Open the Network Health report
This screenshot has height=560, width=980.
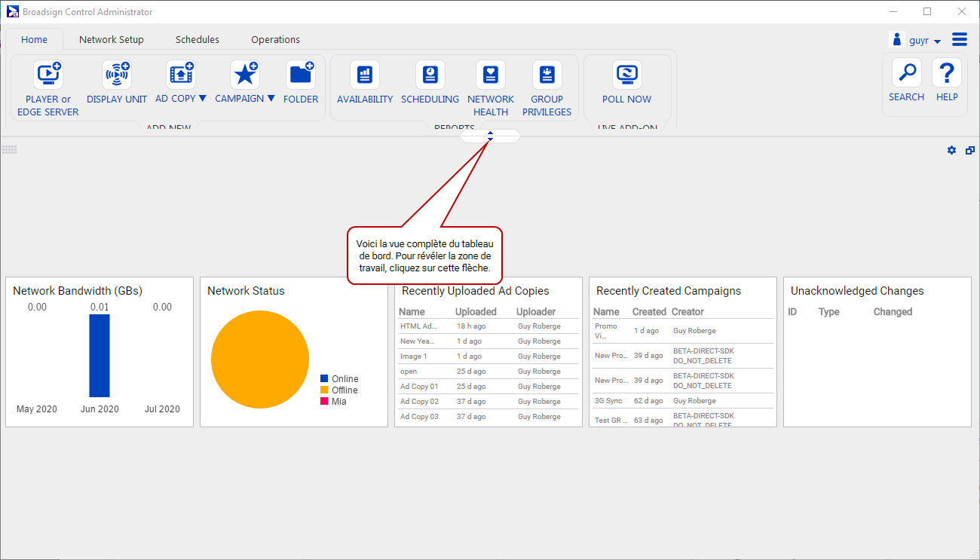tap(491, 75)
